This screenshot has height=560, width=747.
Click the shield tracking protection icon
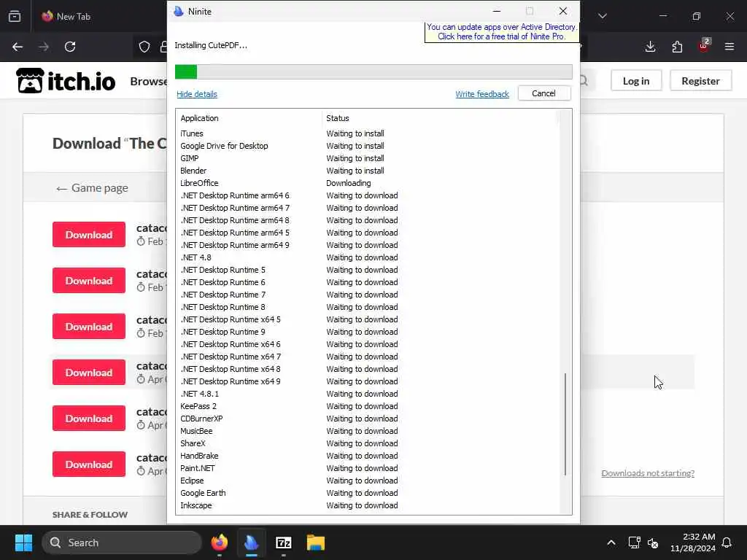pyautogui.click(x=144, y=47)
